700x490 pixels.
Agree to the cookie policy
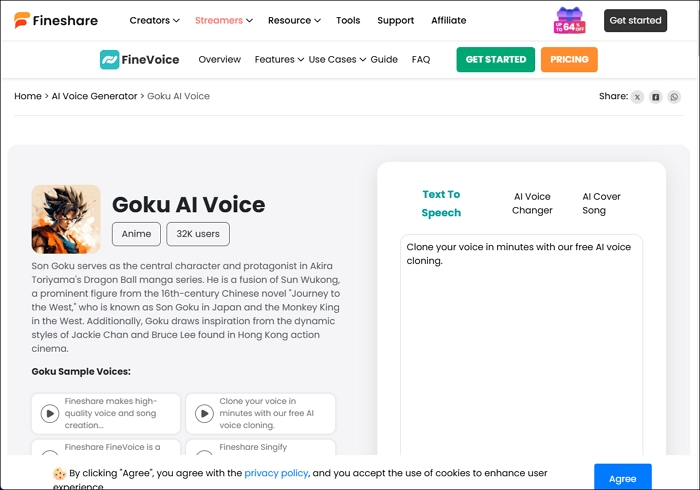point(622,478)
